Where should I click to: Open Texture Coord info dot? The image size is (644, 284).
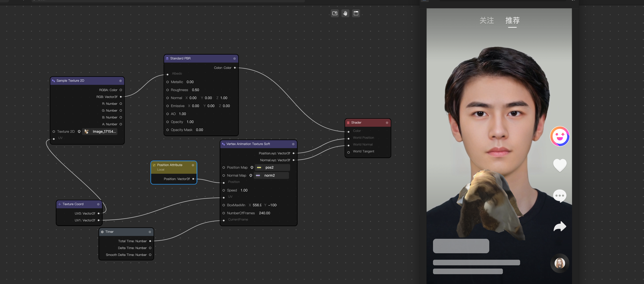(x=98, y=204)
